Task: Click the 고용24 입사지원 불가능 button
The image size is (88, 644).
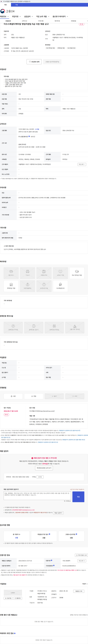Action: (x=52, y=62)
